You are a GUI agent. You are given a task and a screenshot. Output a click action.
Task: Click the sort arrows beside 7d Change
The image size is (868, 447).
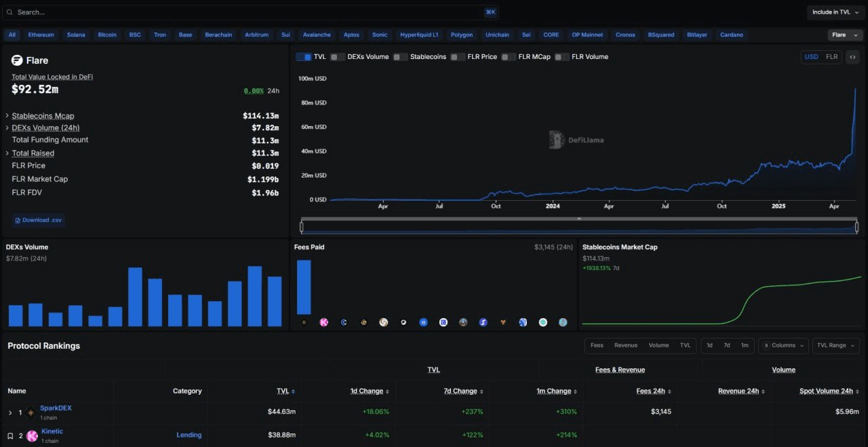point(481,391)
